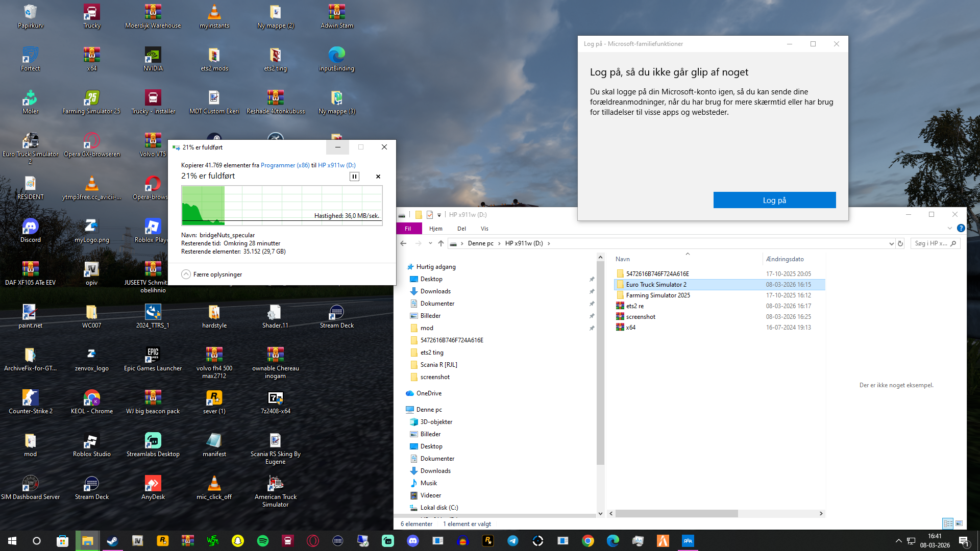
Task: Open the Vis ribbon tab
Action: (x=484, y=229)
